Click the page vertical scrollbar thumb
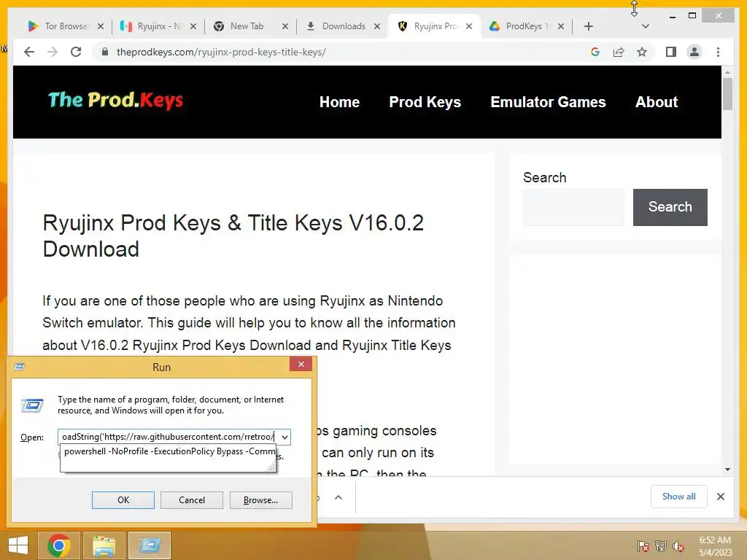 coord(727,94)
